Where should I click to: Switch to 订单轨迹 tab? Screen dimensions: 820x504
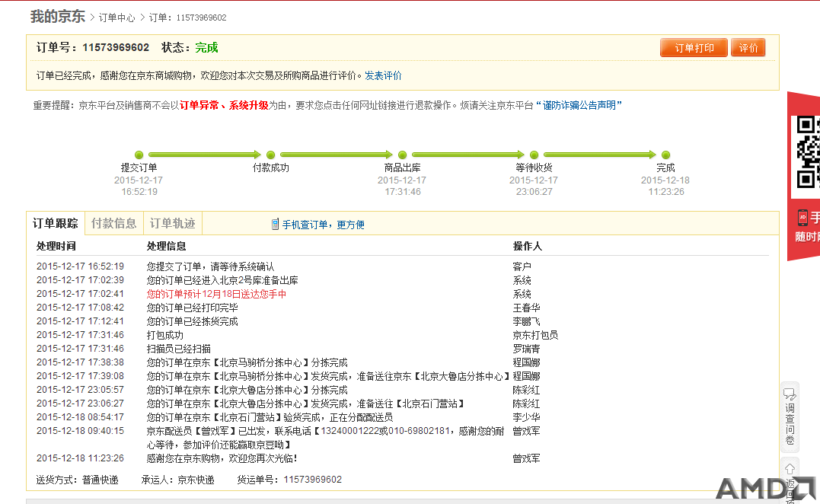(x=173, y=223)
